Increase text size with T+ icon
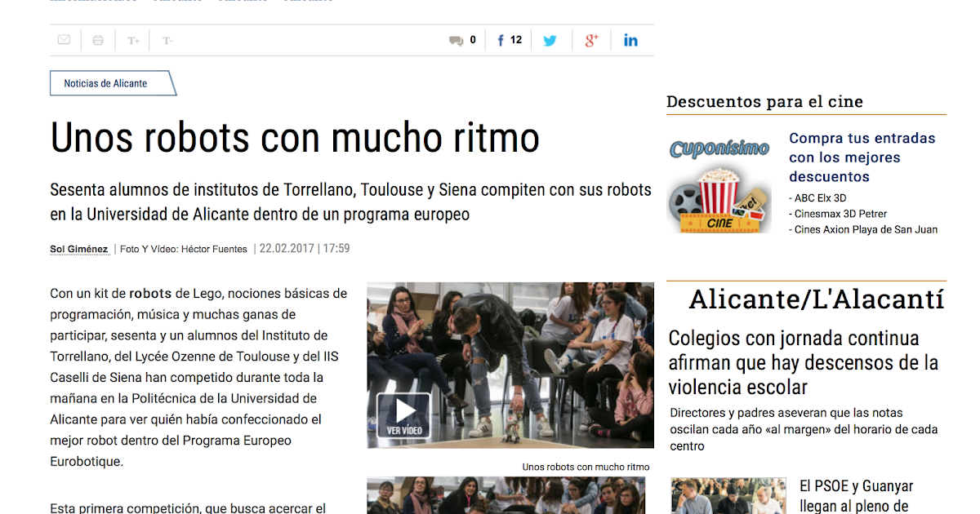The width and height of the screenshot is (980, 514). [x=133, y=40]
